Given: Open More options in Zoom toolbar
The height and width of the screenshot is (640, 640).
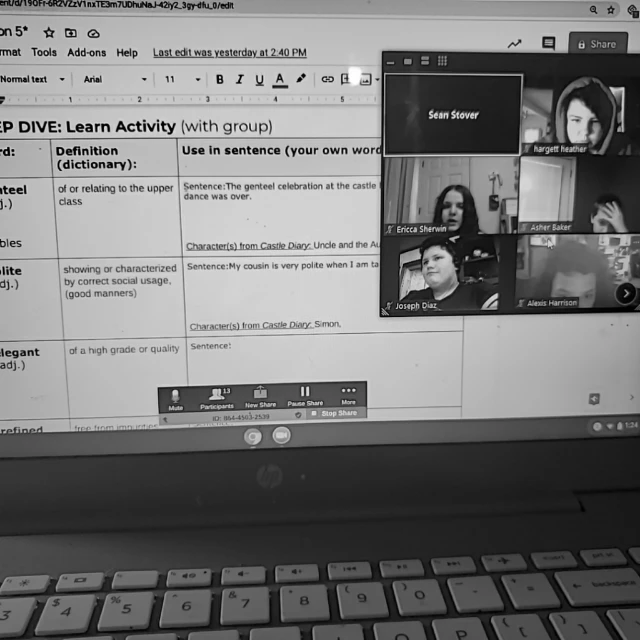Looking at the screenshot, I should point(348,395).
